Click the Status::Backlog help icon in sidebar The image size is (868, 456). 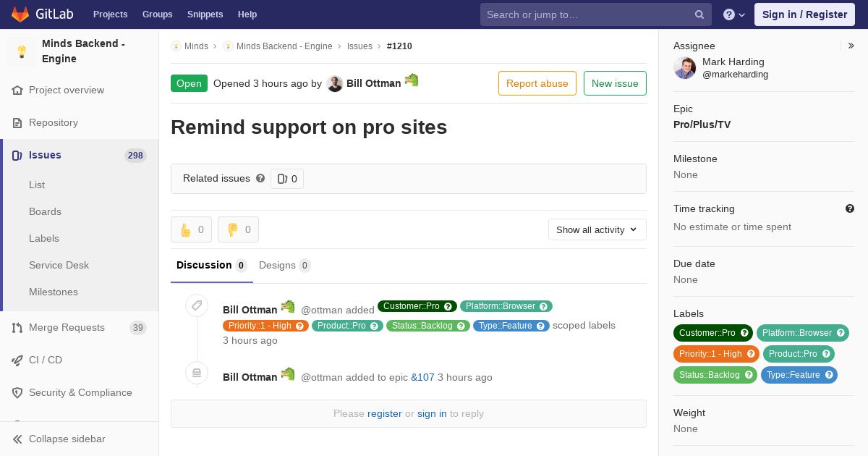pos(749,375)
